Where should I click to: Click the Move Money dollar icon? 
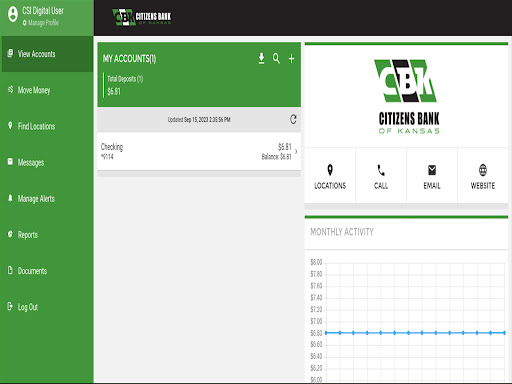tap(10, 89)
